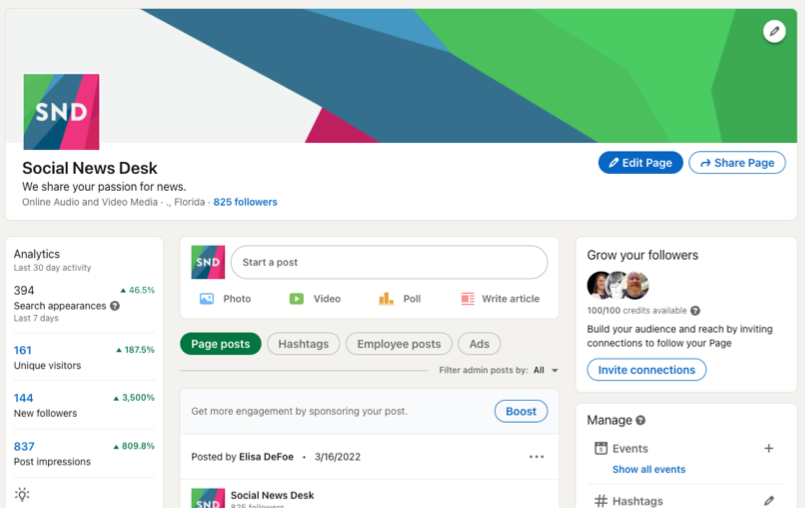This screenshot has height=508, width=805.
Task: Click the Write article label
Action: (510, 299)
